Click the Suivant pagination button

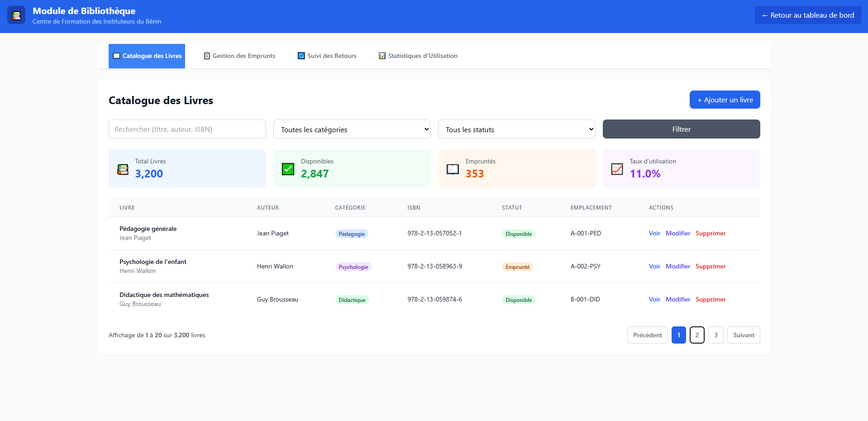743,335
